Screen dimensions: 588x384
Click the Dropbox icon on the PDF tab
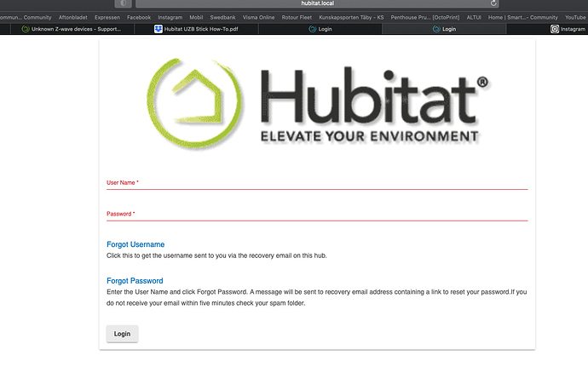pos(159,29)
